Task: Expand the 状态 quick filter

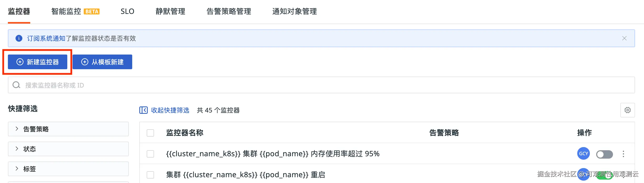Action: (x=17, y=149)
